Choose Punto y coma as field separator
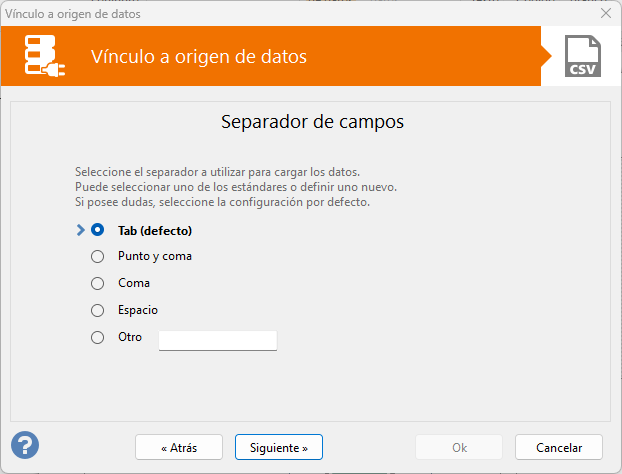Viewport: 622px width, 474px height. [x=98, y=257]
